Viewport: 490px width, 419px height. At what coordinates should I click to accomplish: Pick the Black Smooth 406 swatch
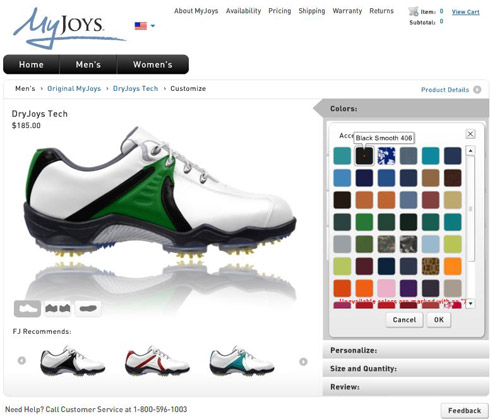[364, 156]
